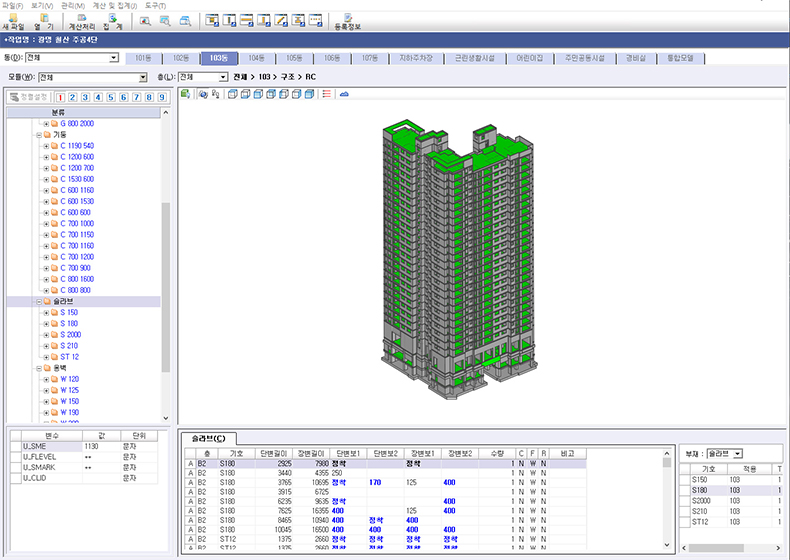Toggle the checkbox beside ST12 in 부재 list
The image size is (790, 560).
coord(685,522)
